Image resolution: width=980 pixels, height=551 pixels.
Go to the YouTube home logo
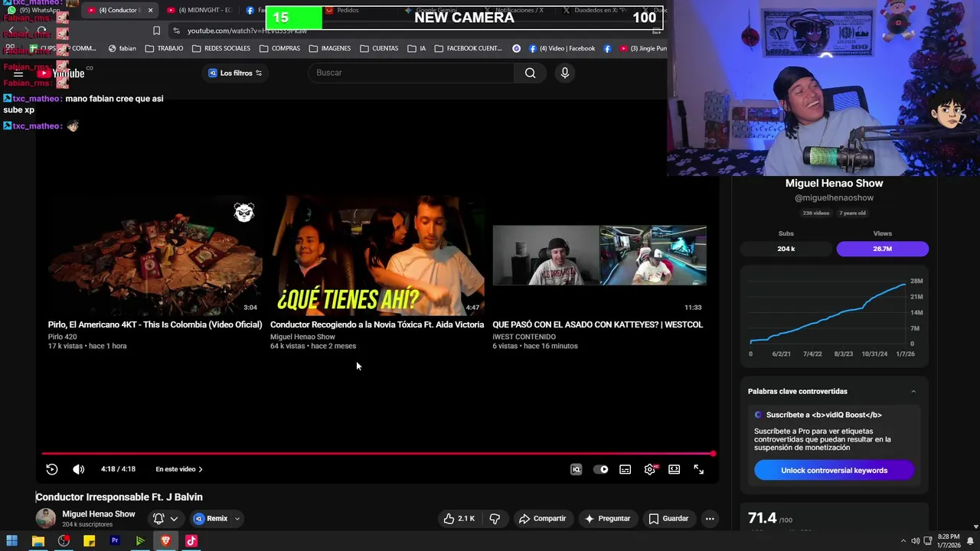point(61,73)
